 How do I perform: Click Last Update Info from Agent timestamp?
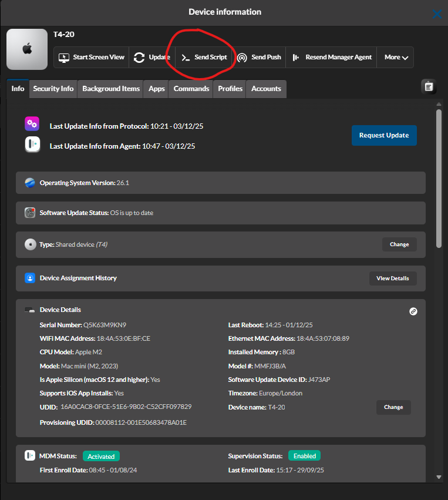(169, 146)
